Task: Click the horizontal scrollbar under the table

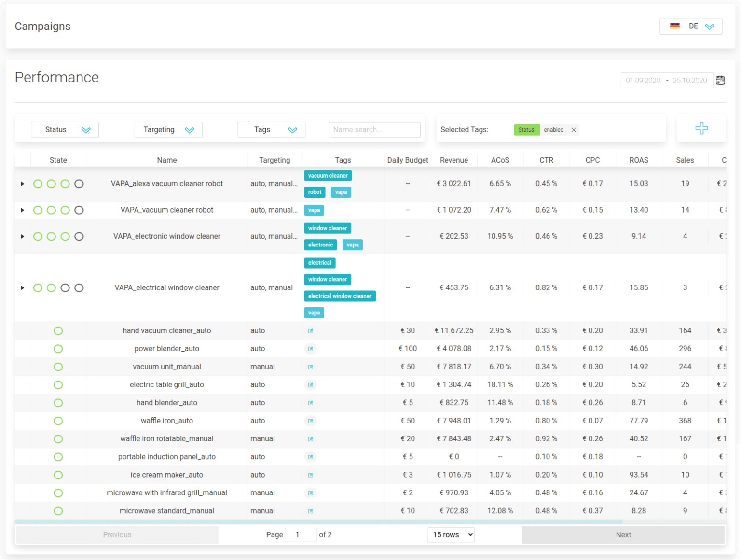Action: coord(318,522)
